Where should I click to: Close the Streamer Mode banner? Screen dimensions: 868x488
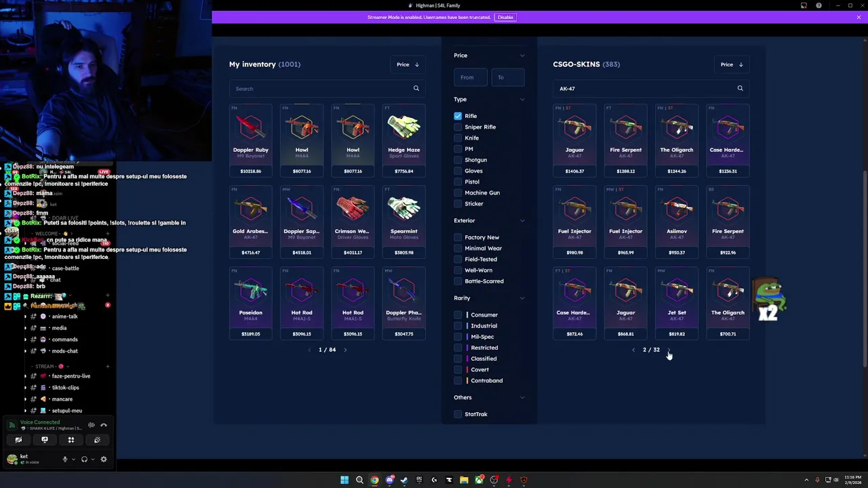[x=859, y=17]
